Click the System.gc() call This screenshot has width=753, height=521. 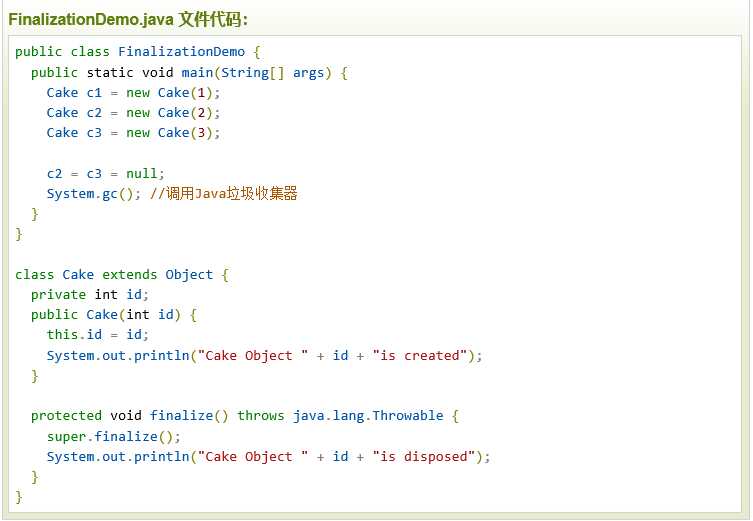click(x=93, y=193)
